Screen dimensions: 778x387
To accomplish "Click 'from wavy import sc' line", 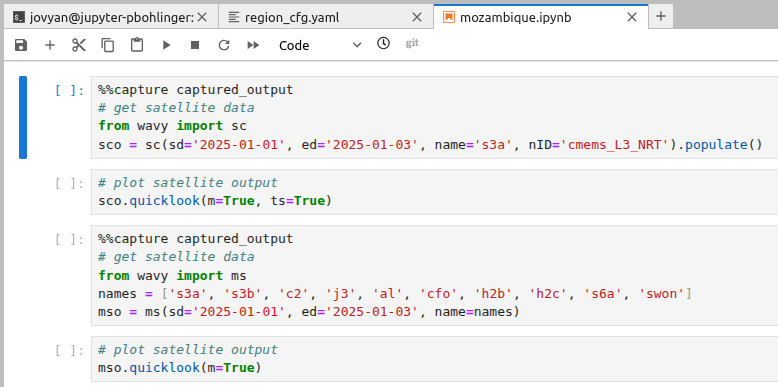I will [172, 126].
